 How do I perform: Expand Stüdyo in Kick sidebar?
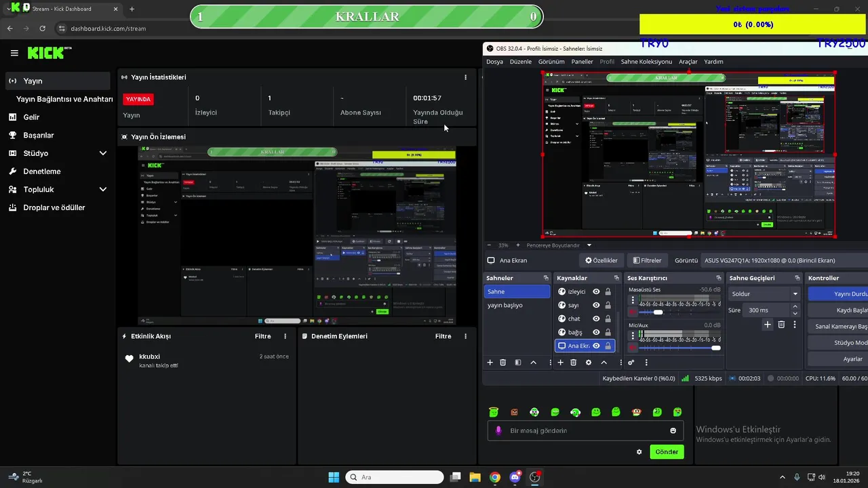[103, 153]
